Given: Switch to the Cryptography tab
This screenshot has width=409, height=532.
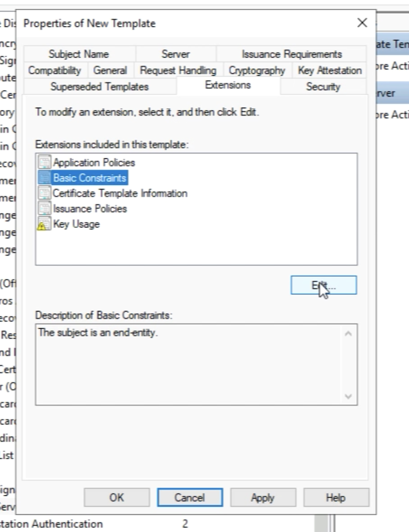Looking at the screenshot, I should pos(257,71).
